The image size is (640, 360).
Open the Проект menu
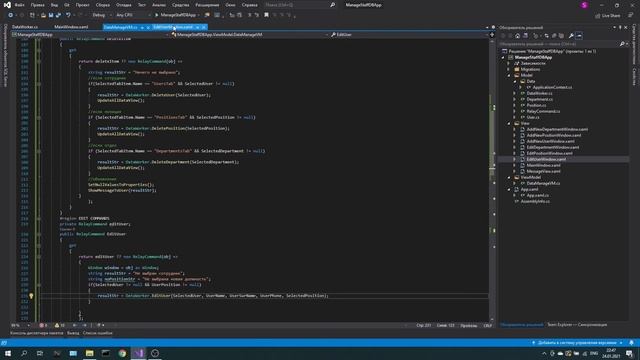(x=82, y=5)
